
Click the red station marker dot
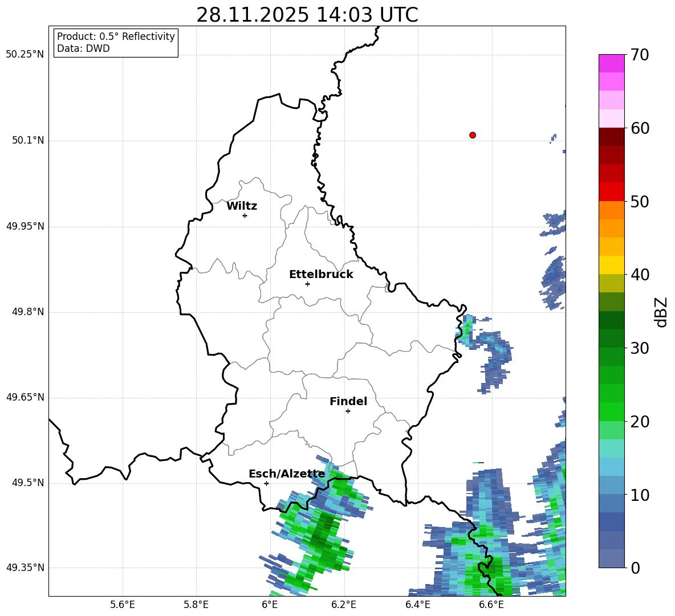(473, 135)
